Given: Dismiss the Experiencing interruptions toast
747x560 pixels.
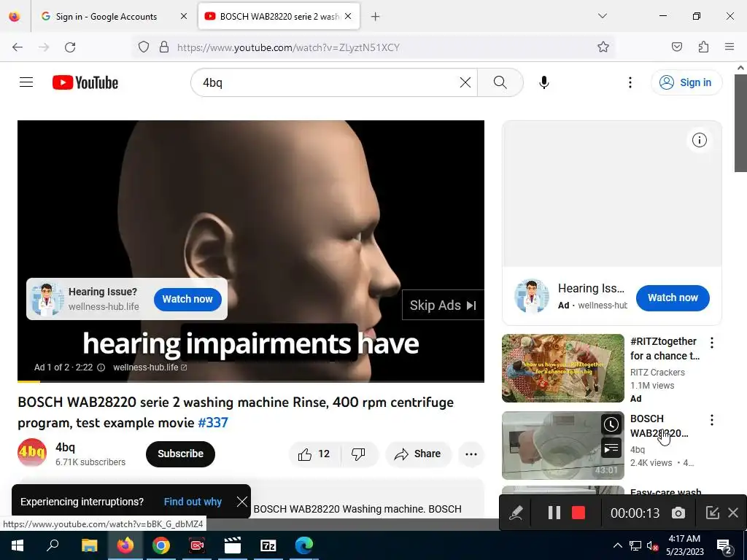Looking at the screenshot, I should click(x=242, y=502).
